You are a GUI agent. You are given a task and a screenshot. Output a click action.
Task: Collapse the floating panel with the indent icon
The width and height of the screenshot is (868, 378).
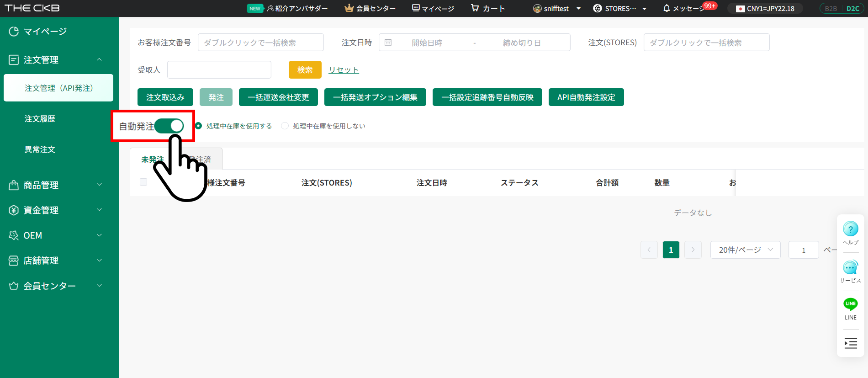(851, 343)
